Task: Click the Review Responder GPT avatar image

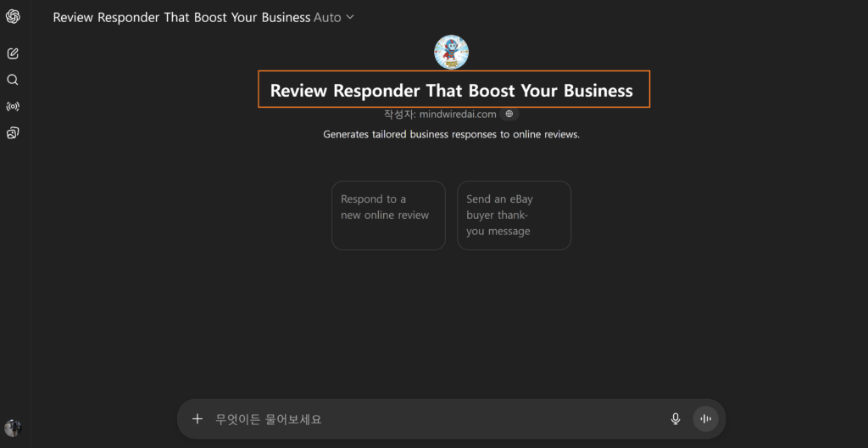Action: point(451,52)
